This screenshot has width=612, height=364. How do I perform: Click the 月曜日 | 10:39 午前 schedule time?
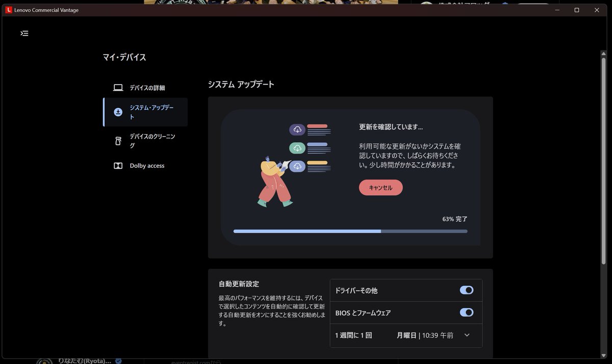pos(425,335)
